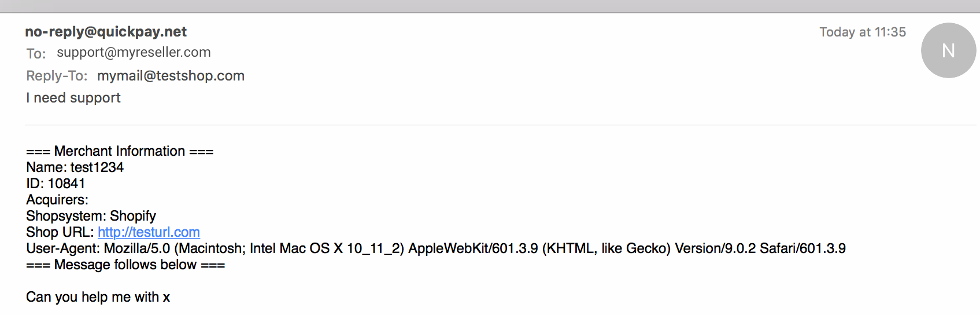Click the 'Today at 11:35' timestamp
The image size is (980, 315).
tap(862, 32)
